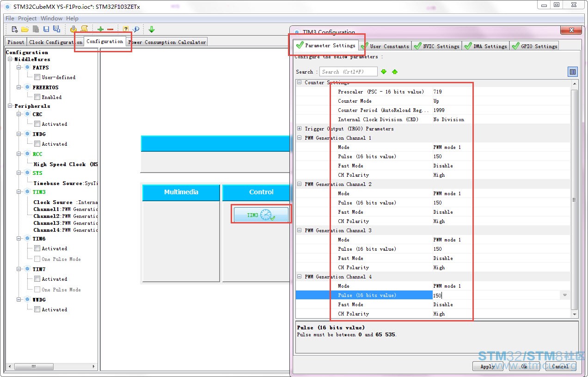Collapse the MiddleWares tree node

point(10,60)
